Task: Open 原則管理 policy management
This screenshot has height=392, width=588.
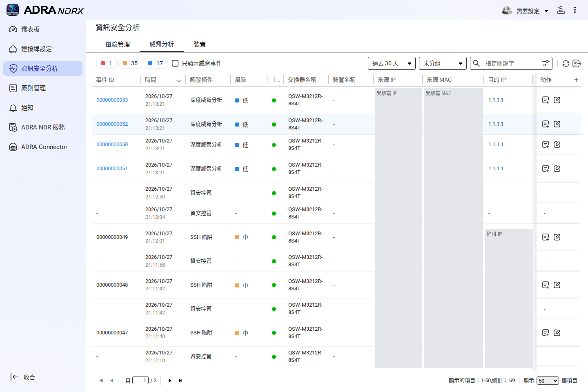Action: [x=43, y=88]
